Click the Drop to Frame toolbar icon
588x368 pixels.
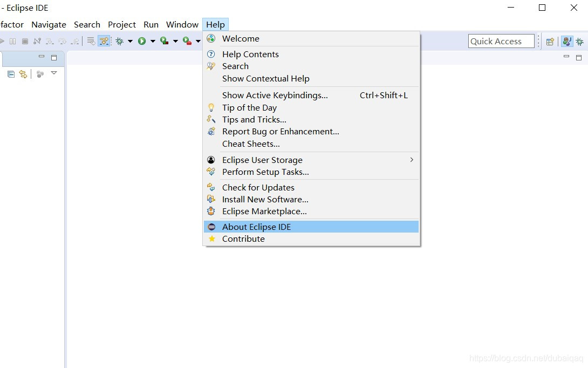pyautogui.click(x=91, y=41)
